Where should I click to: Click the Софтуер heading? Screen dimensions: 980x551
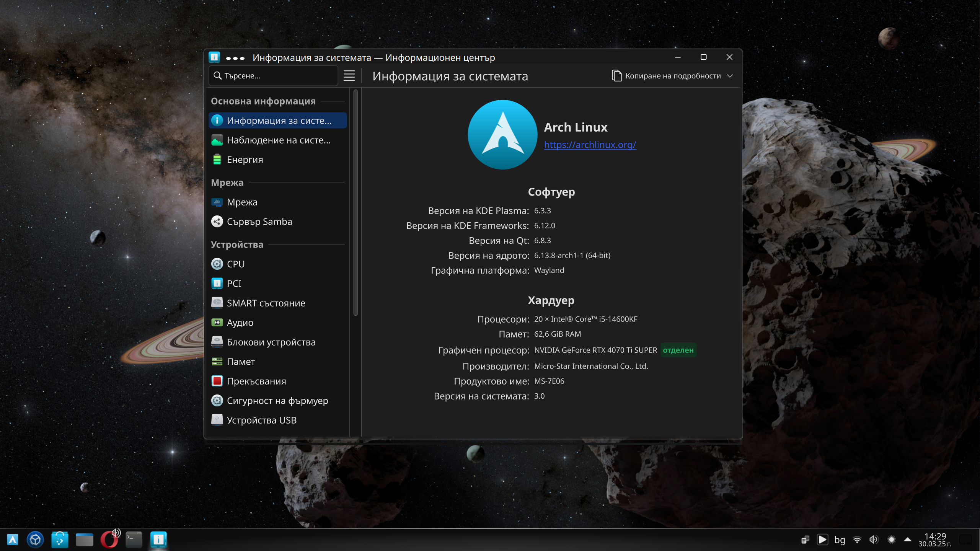coord(551,192)
